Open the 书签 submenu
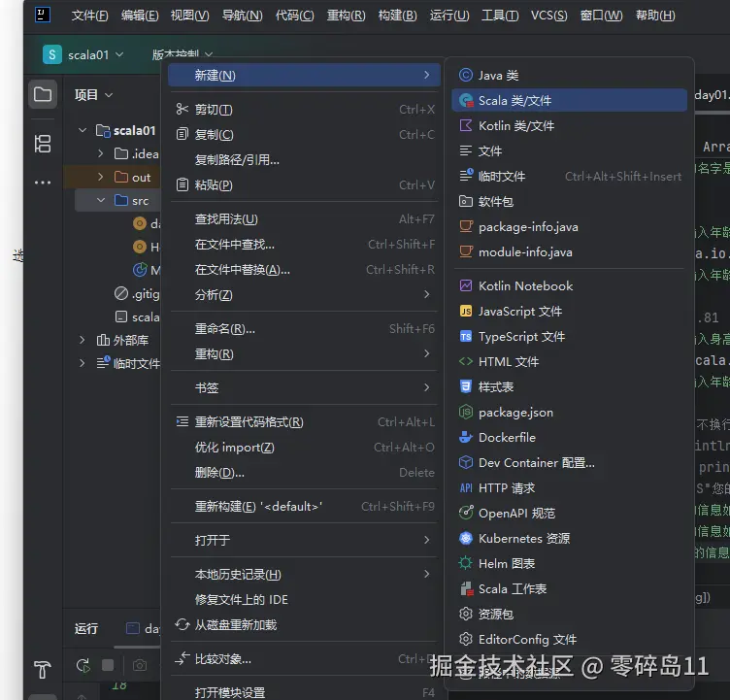 tap(304, 387)
